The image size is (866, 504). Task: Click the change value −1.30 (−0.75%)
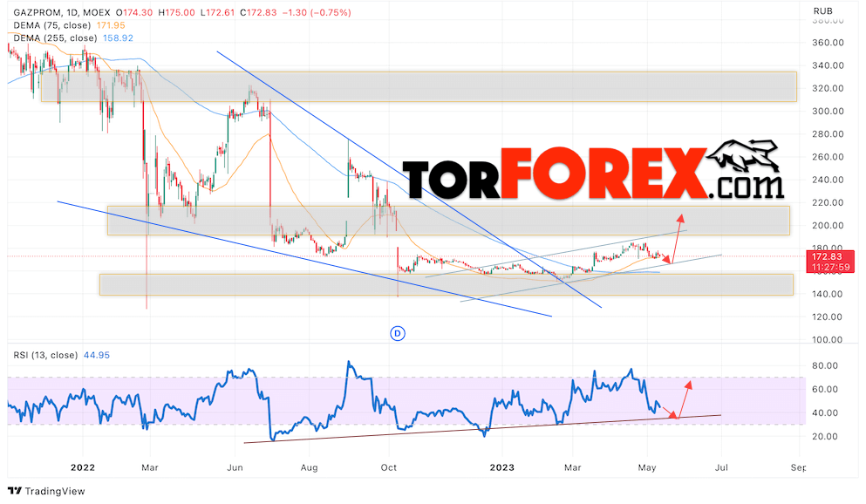[317, 12]
